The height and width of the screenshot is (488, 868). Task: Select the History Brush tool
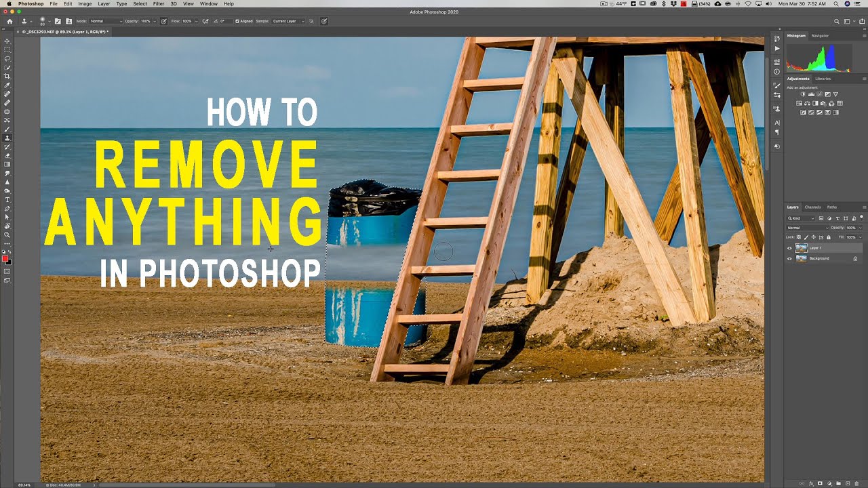[x=7, y=147]
